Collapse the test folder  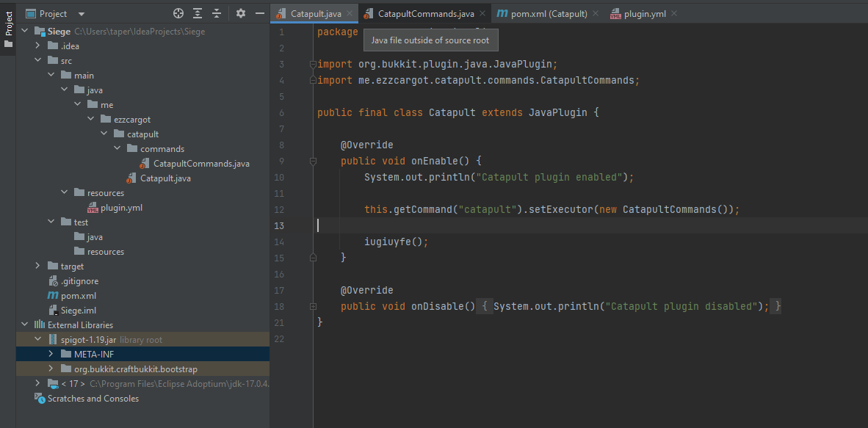[x=51, y=222]
